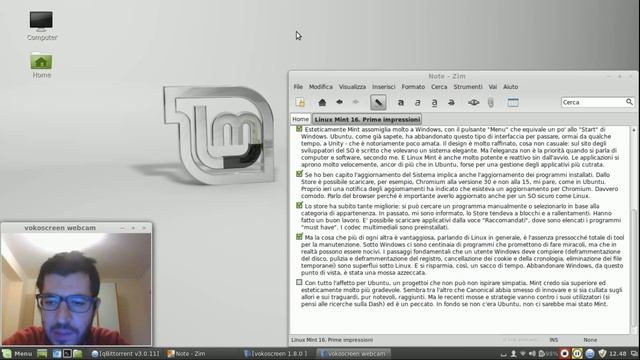Open the network applet in tray
Screen dimensions: 640x360
tap(523, 353)
